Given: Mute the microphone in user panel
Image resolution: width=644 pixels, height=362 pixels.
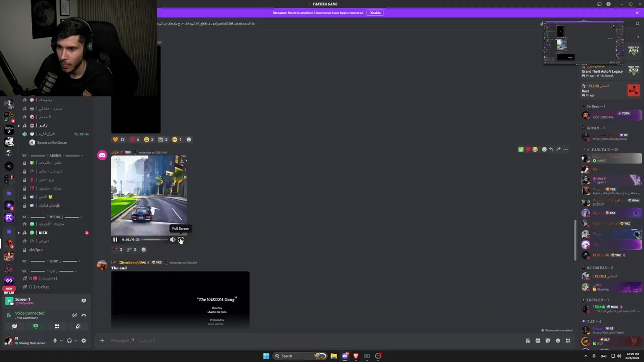Looking at the screenshot, I should pos(55,341).
